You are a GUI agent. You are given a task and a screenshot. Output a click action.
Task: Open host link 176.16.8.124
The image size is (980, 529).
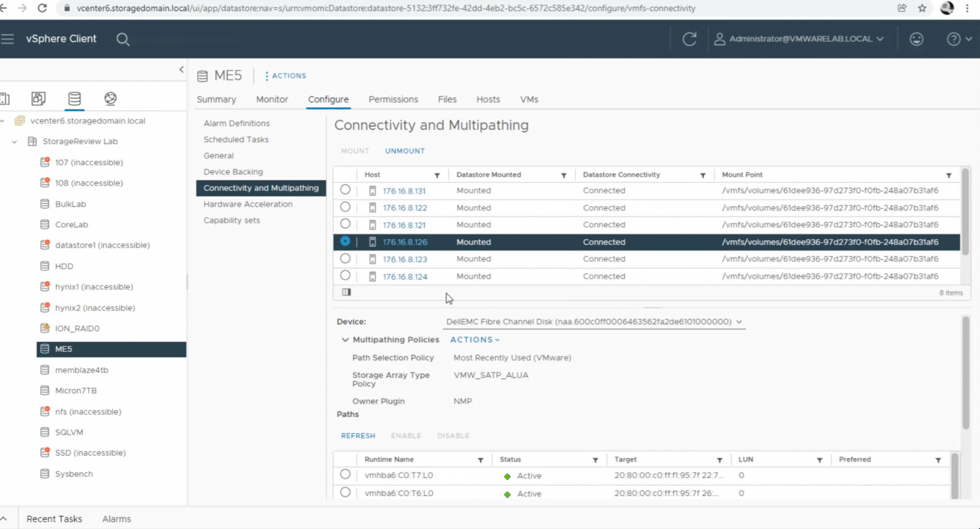[x=405, y=277]
